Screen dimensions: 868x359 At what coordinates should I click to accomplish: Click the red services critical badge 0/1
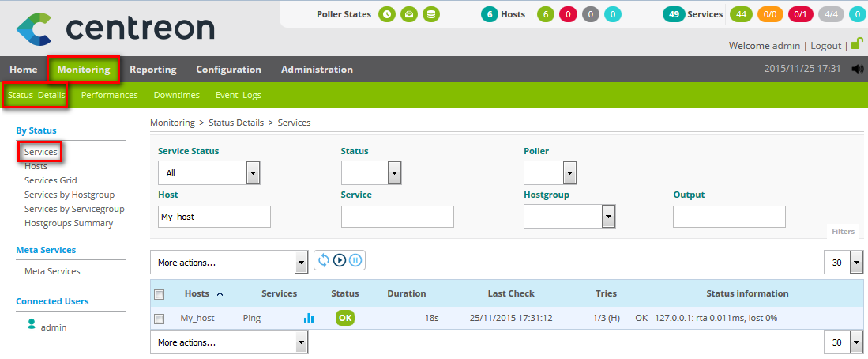click(800, 14)
